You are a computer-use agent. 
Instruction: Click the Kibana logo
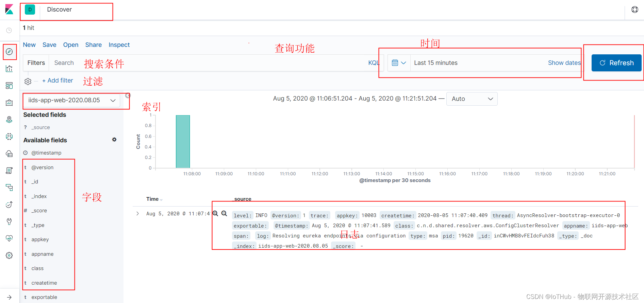pyautogui.click(x=9, y=9)
